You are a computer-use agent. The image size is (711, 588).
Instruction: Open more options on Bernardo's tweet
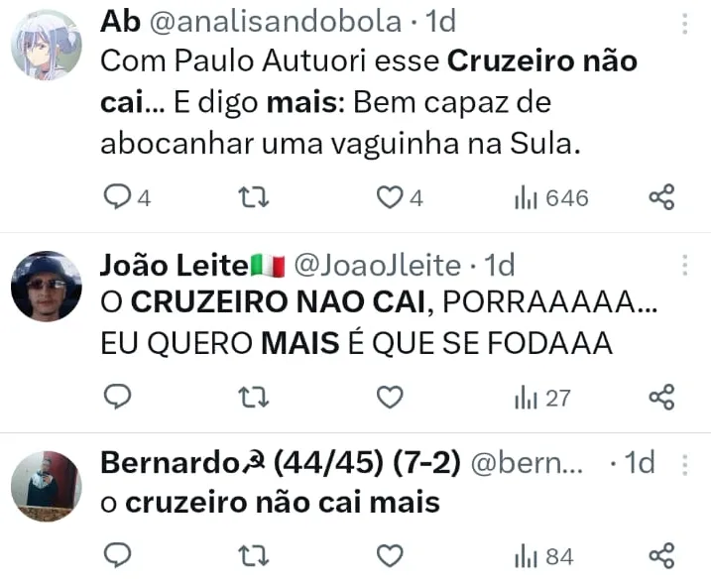[x=684, y=464]
